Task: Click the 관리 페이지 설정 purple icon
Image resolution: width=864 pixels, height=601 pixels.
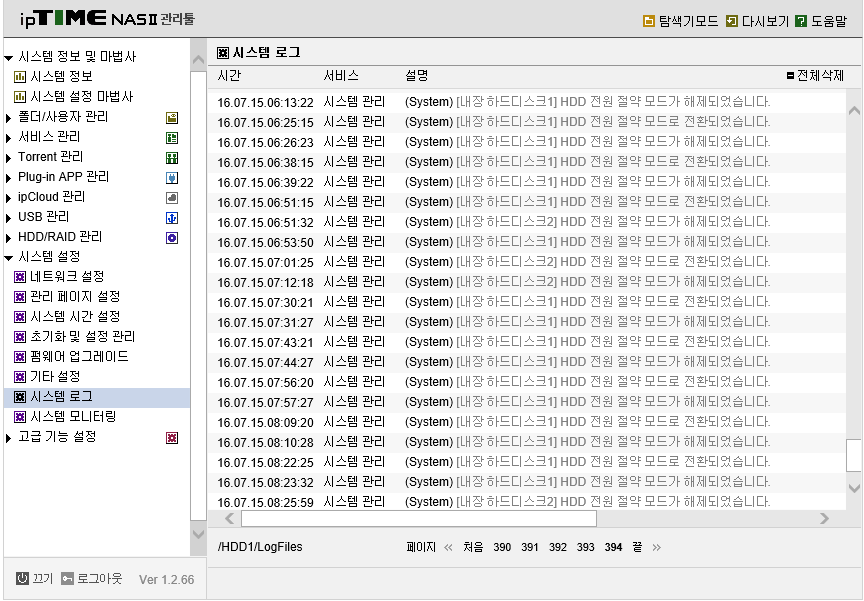Action: (20, 297)
